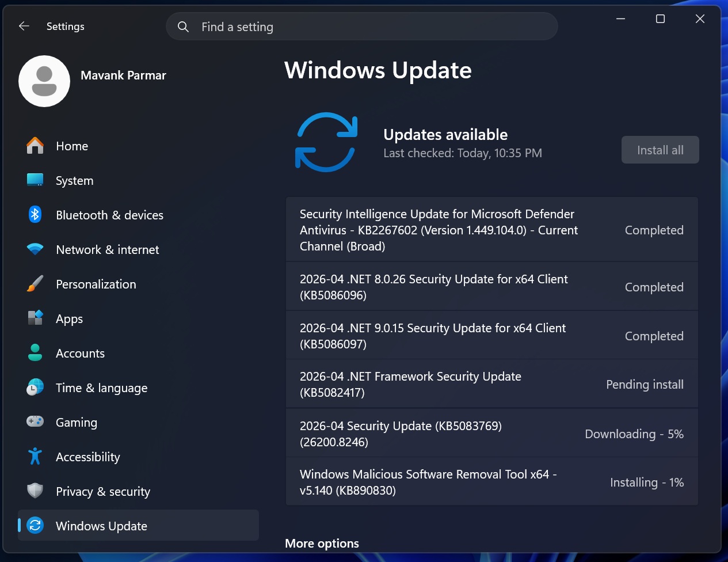Click the Time & language clock icon
This screenshot has height=562, width=728.
pyautogui.click(x=35, y=388)
